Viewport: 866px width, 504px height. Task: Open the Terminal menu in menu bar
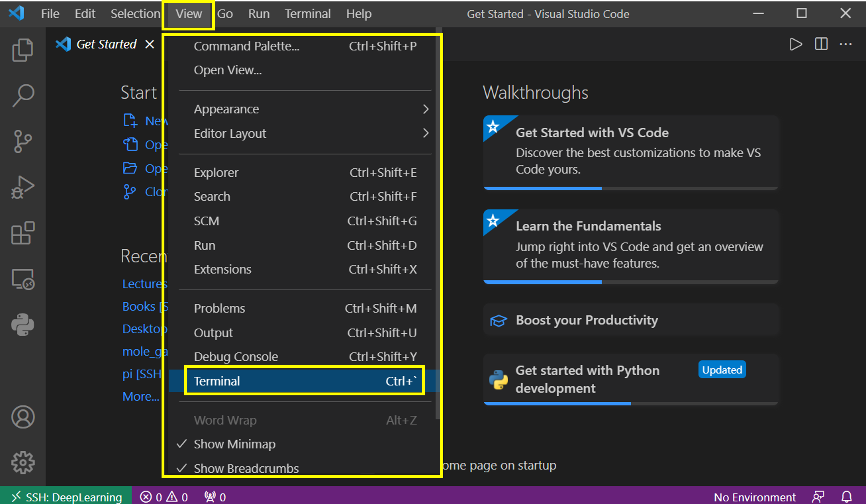click(308, 14)
